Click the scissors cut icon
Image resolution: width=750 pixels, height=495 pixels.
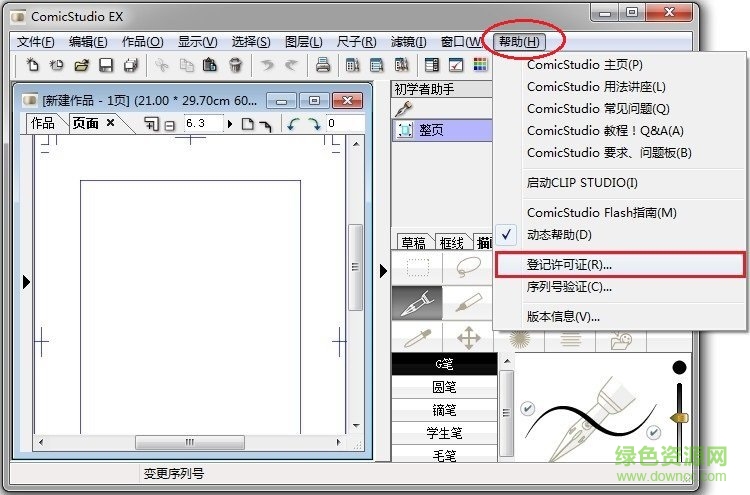click(162, 65)
